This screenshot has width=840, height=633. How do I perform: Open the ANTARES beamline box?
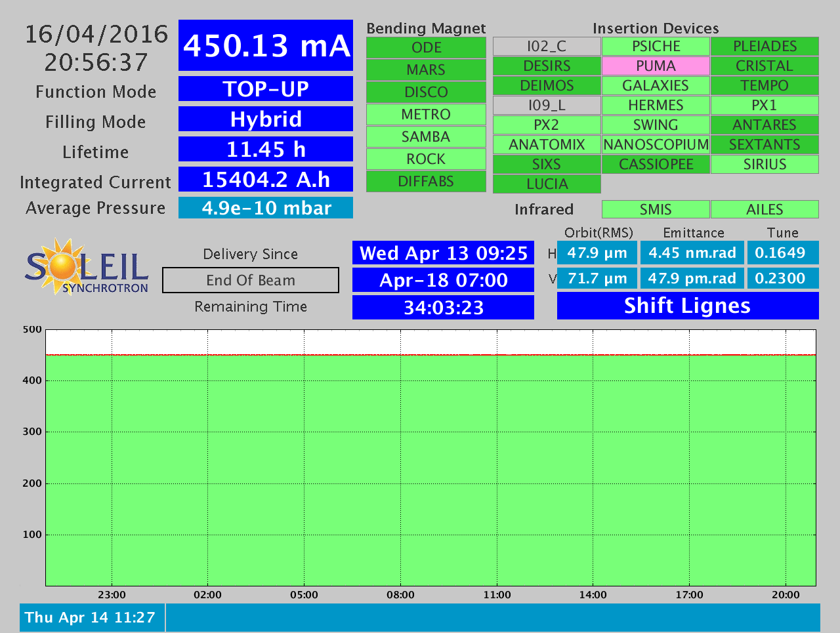(765, 125)
